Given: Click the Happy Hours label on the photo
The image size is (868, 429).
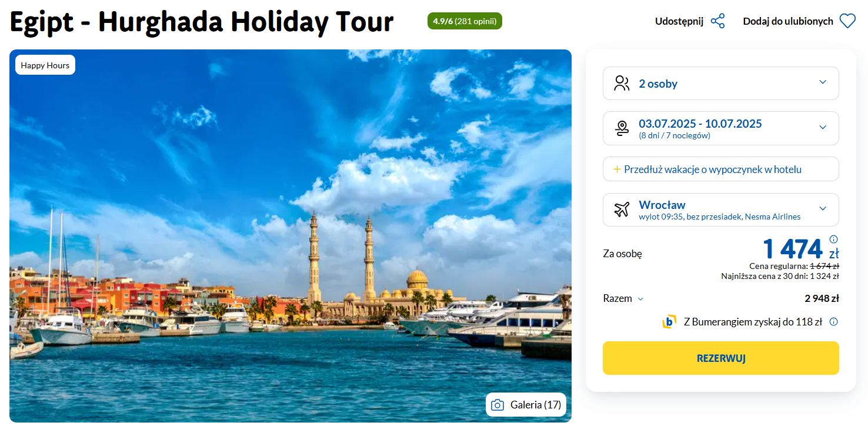Looking at the screenshot, I should [x=45, y=65].
